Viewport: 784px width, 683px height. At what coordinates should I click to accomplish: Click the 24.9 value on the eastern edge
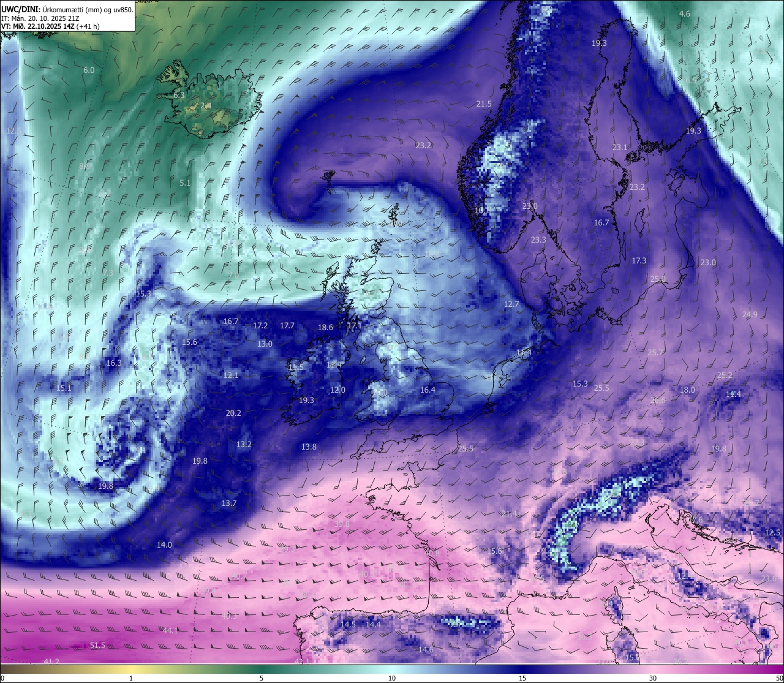pyautogui.click(x=750, y=315)
